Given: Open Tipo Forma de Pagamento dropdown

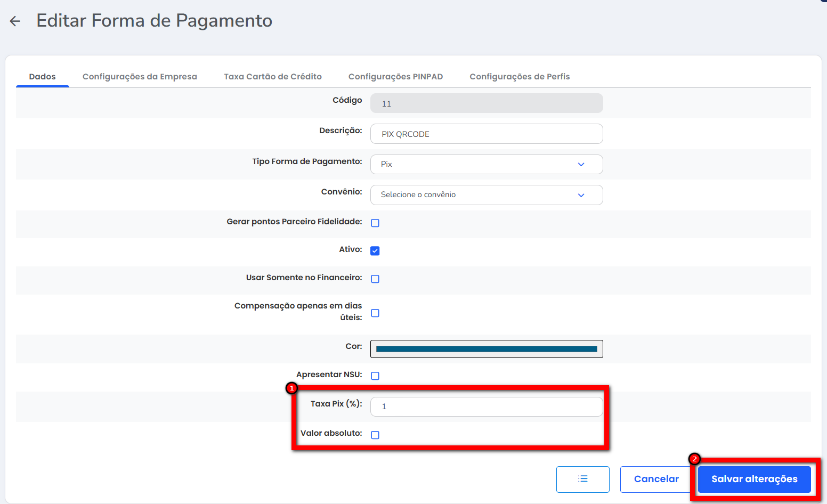Looking at the screenshot, I should [486, 165].
